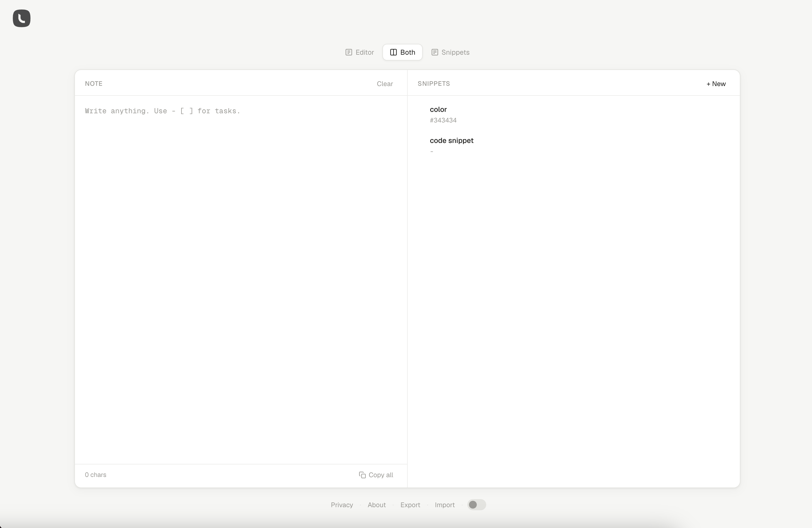Switch to the Editor tab
This screenshot has width=812, height=528.
[359, 52]
